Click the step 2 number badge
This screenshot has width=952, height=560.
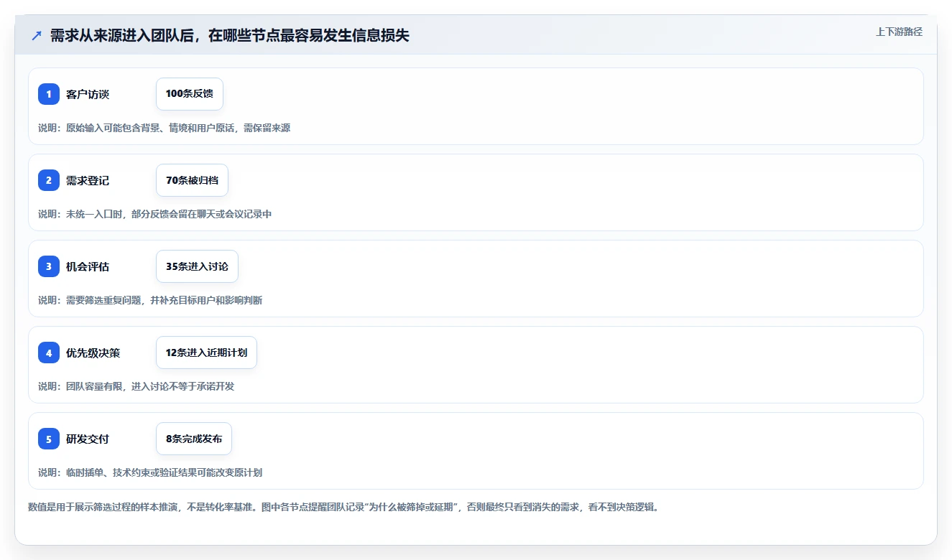[49, 180]
